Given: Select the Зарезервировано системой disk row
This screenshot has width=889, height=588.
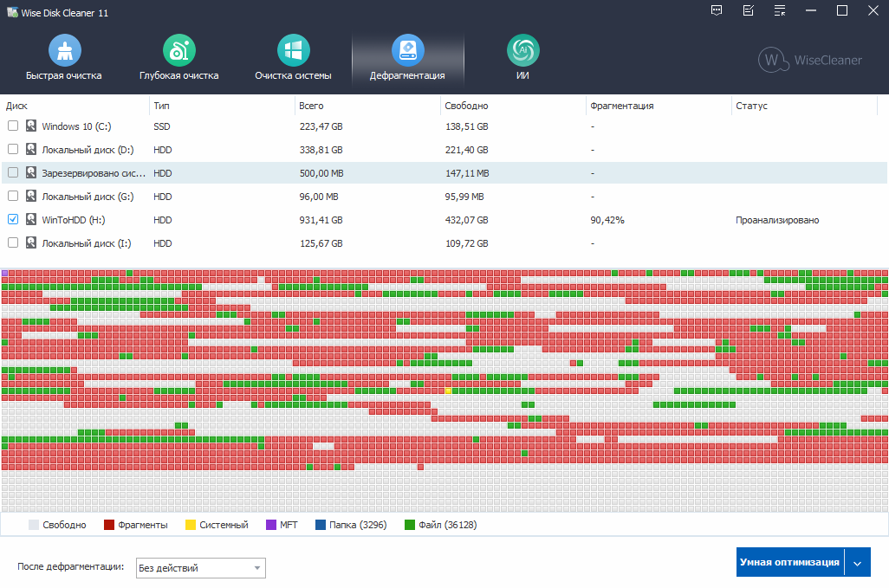Looking at the screenshot, I should coord(444,173).
